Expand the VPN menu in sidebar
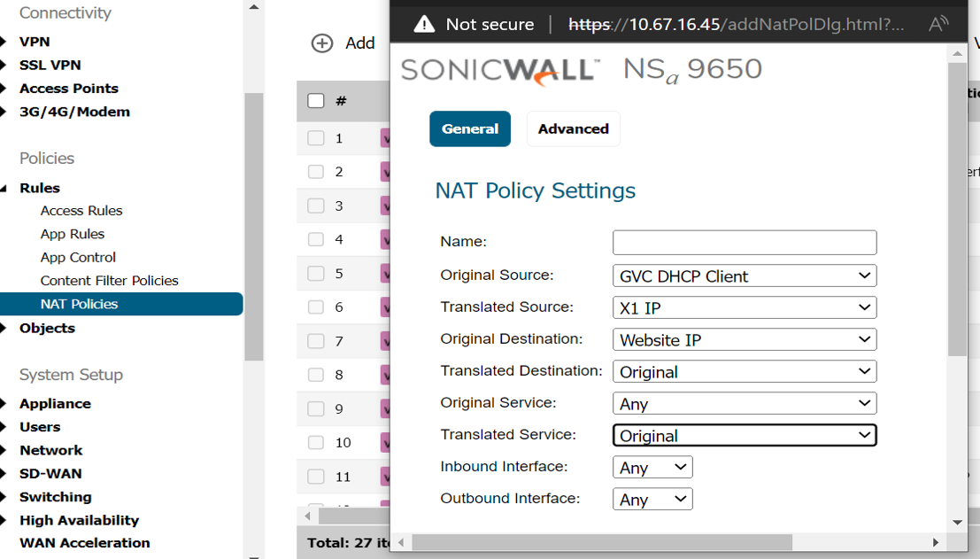Screen dimensions: 980x559 pyautogui.click(x=35, y=42)
